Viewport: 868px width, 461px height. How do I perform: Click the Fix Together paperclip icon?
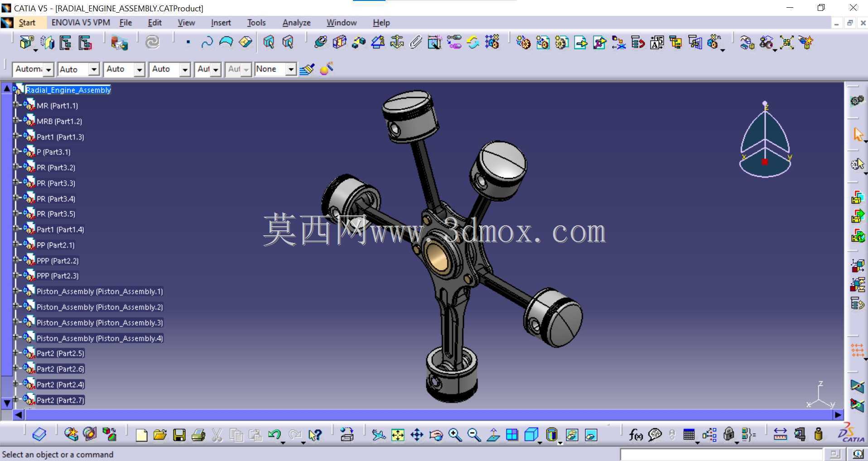point(416,43)
